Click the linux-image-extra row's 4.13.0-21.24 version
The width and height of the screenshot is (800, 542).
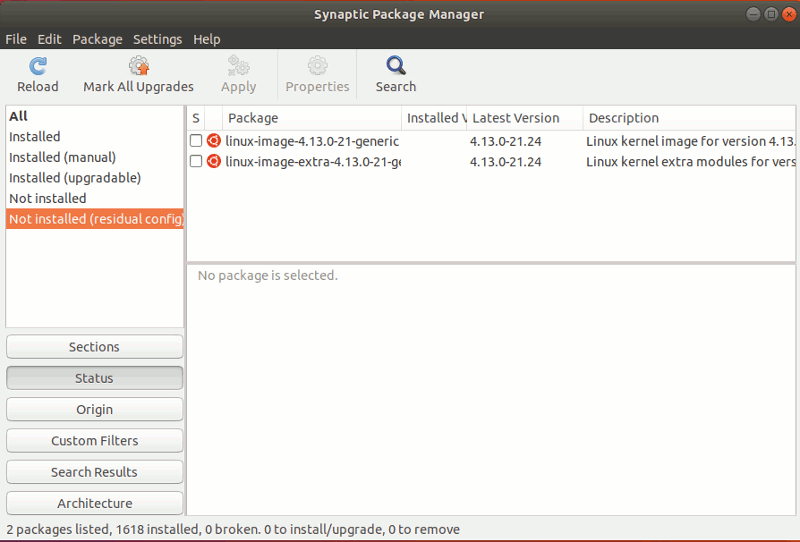point(505,162)
